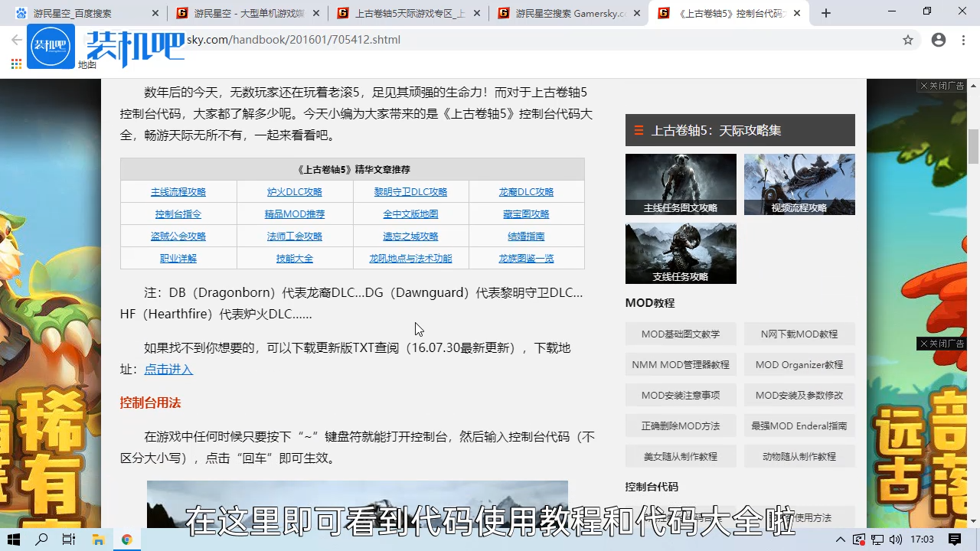The height and width of the screenshot is (551, 980).
Task: Open the 点击进入 download link
Action: 168,369
